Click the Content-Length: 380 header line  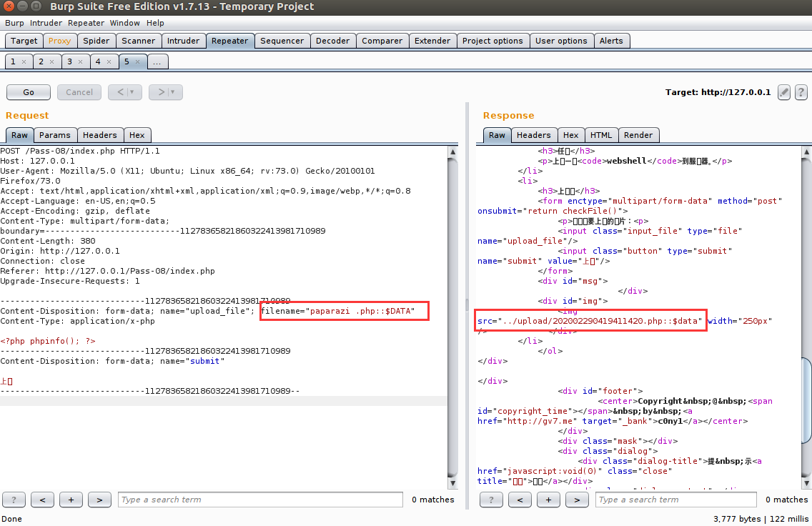click(48, 242)
